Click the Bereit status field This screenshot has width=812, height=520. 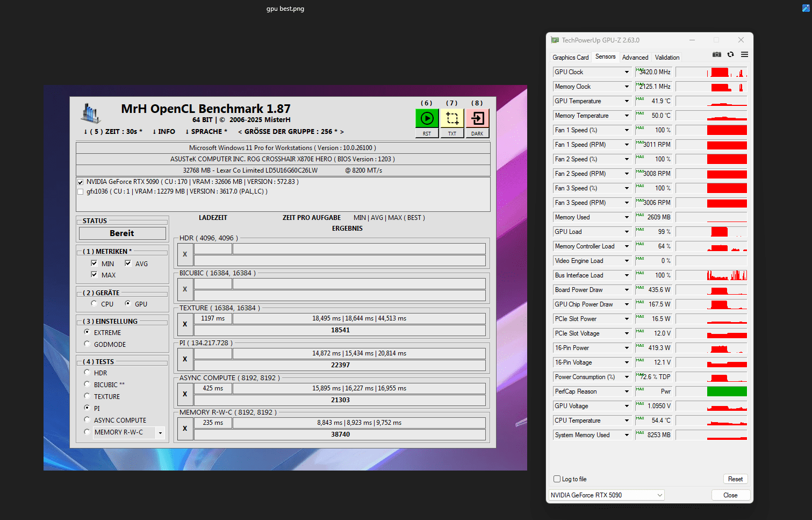tap(122, 233)
